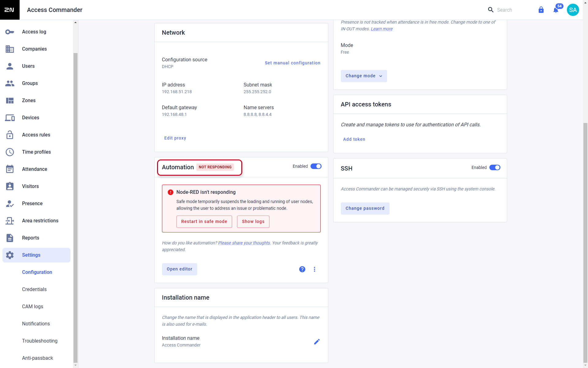
Task: Open CAM logs submenu item
Action: (32, 307)
